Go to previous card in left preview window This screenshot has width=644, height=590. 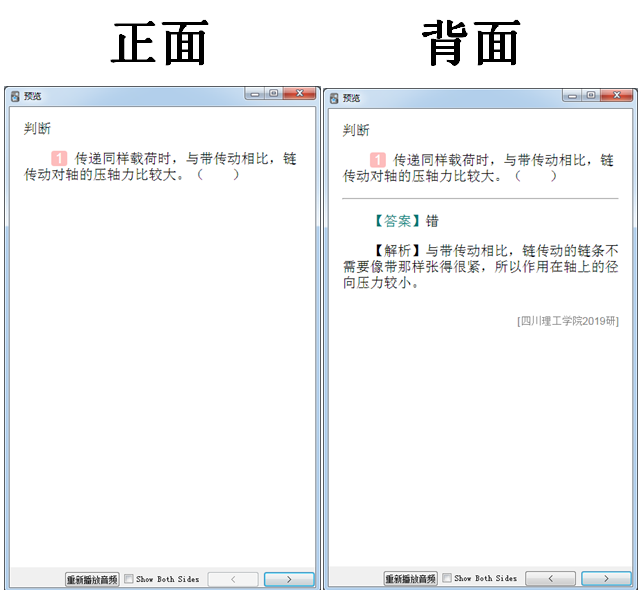(233, 579)
